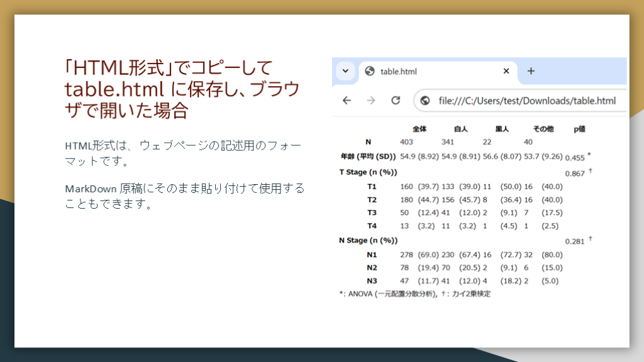
Task: Click the file:///C:/Users/test/Downloads/table.html address field
Action: point(527,101)
